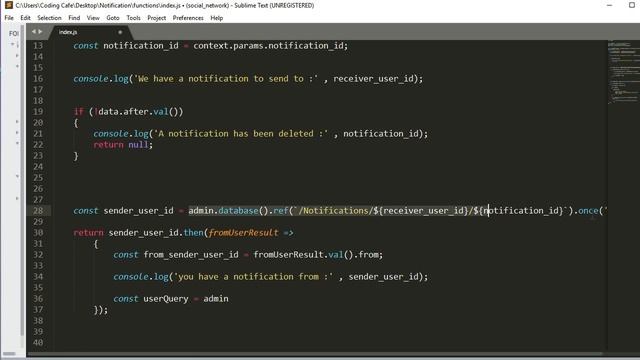Viewport: 640px width, 360px height.
Task: Click 'sender_user_id' variable on line 28
Action: point(138,211)
